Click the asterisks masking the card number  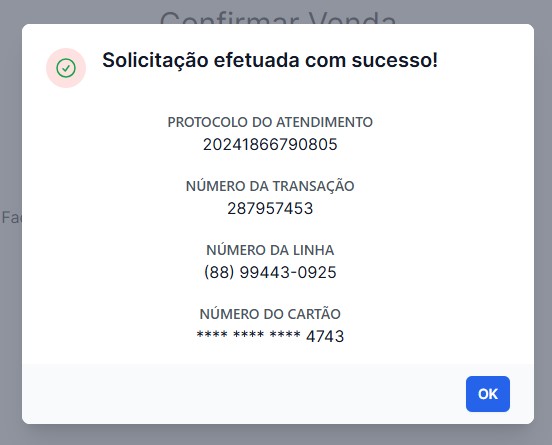248,334
